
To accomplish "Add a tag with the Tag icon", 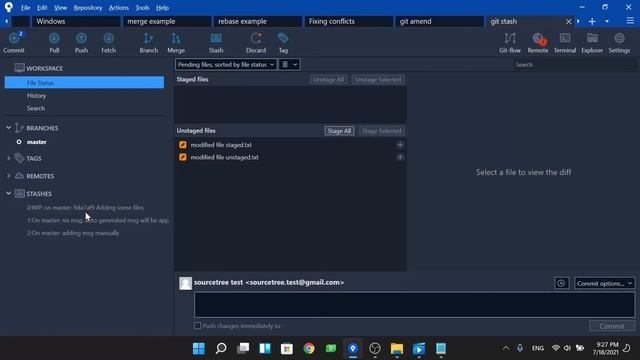I will (283, 42).
